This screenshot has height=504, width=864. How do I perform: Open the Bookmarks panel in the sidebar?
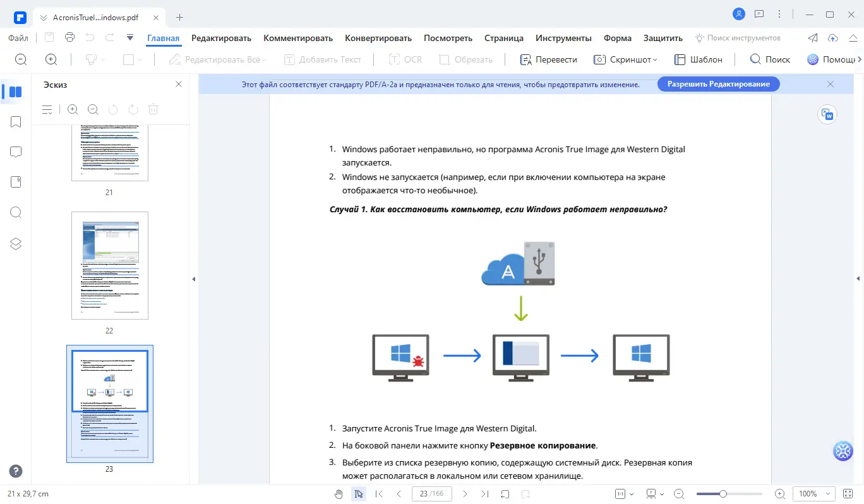point(15,121)
